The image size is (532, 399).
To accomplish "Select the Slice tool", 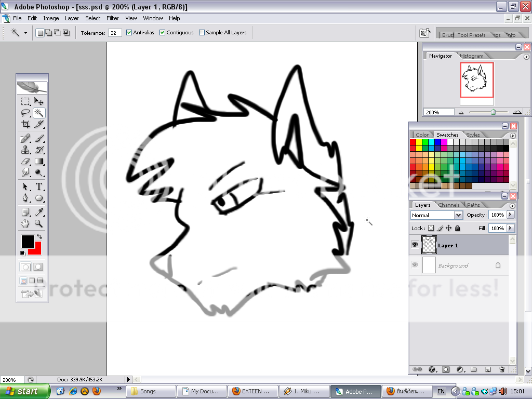I will tap(38, 124).
